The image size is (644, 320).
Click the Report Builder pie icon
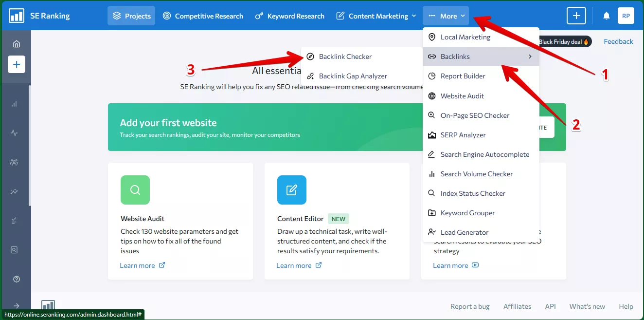point(431,76)
